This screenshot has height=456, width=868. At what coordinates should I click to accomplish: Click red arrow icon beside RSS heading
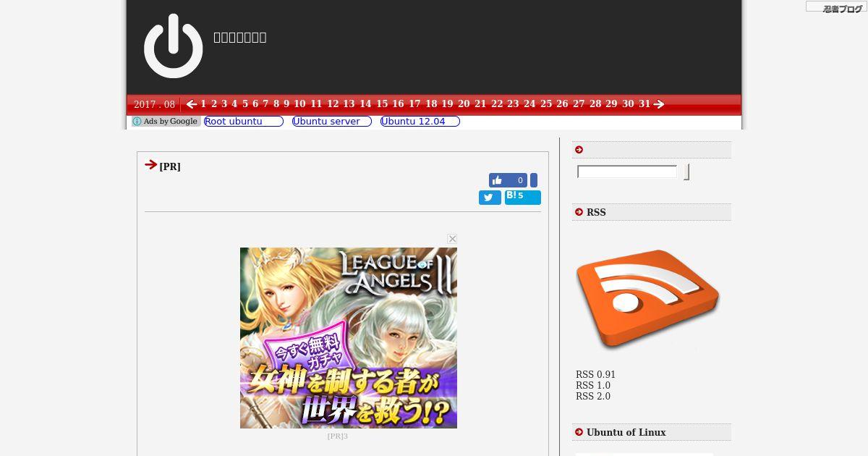(x=579, y=212)
